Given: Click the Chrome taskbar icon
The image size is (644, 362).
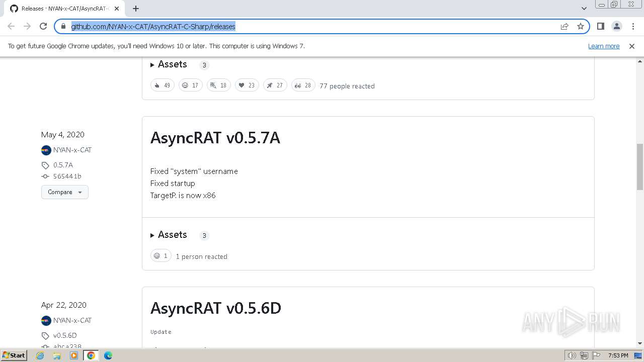Looking at the screenshot, I should [91, 355].
